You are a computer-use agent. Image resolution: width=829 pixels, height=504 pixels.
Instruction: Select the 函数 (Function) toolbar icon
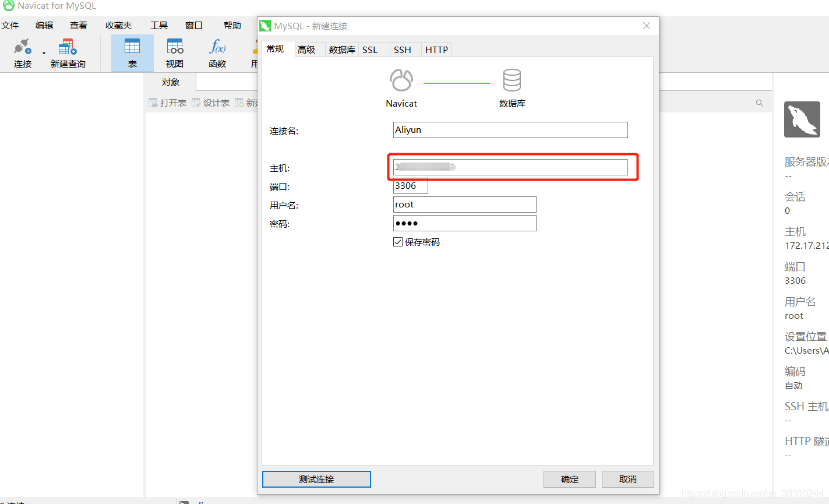click(217, 52)
